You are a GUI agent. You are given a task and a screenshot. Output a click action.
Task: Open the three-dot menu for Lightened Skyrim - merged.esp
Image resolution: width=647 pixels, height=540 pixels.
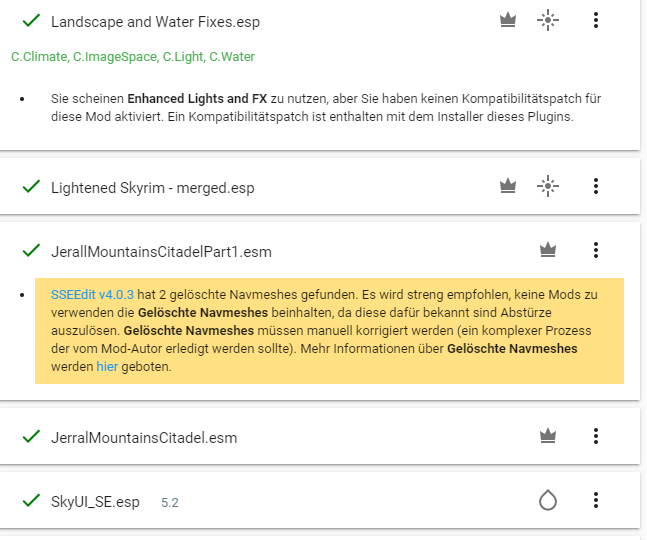pos(596,186)
